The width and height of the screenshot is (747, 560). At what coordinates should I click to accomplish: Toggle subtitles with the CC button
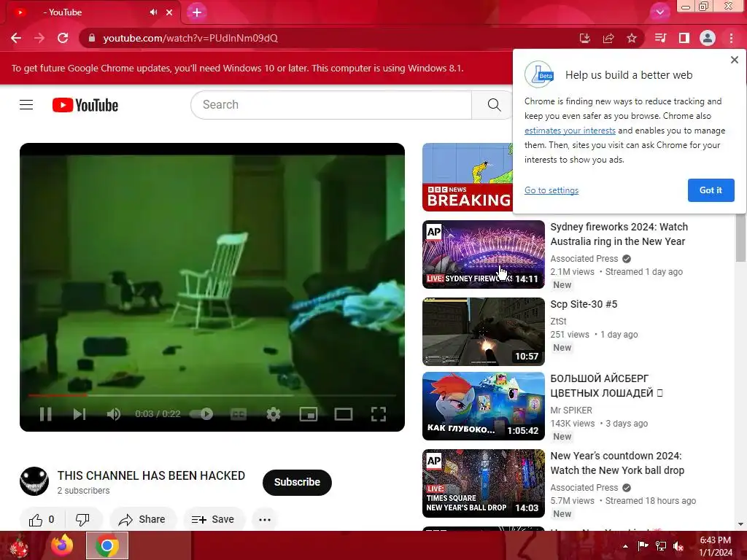[239, 414]
